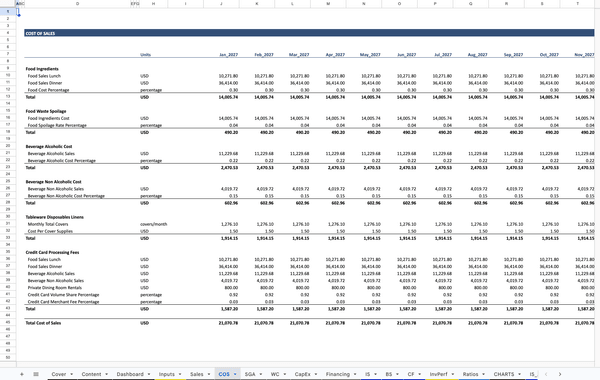
Task: Select Food Spoilage Rate Percentage label
Action: (57, 125)
